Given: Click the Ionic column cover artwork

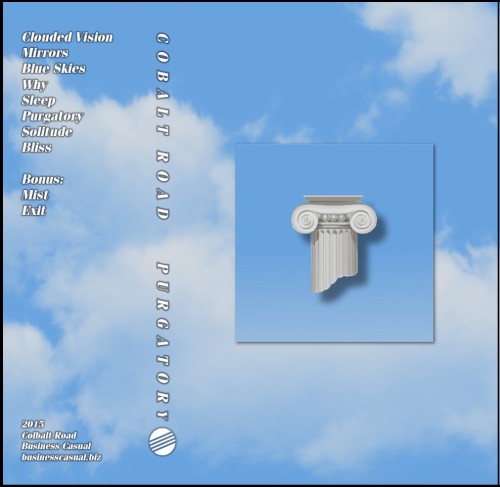Looking at the screenshot, I should (x=334, y=243).
